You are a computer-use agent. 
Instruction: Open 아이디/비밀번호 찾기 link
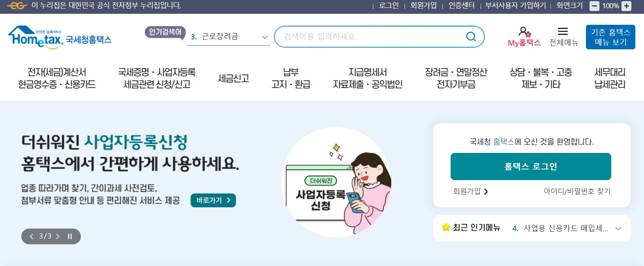(577, 192)
